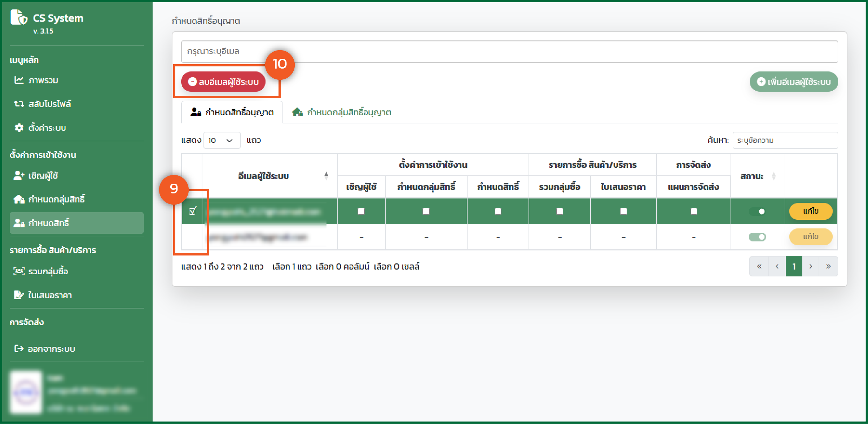Click แก้ไข button in first row
Screen dimensions: 868x424
coord(810,211)
